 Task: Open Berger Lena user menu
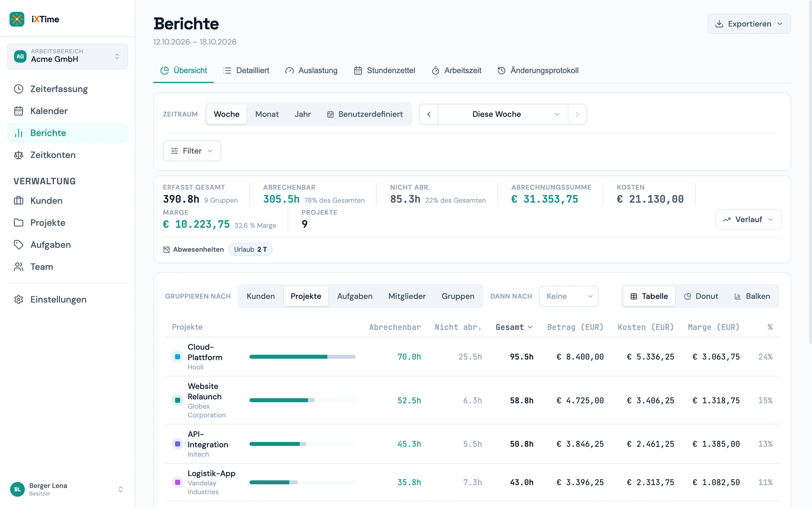click(67, 489)
